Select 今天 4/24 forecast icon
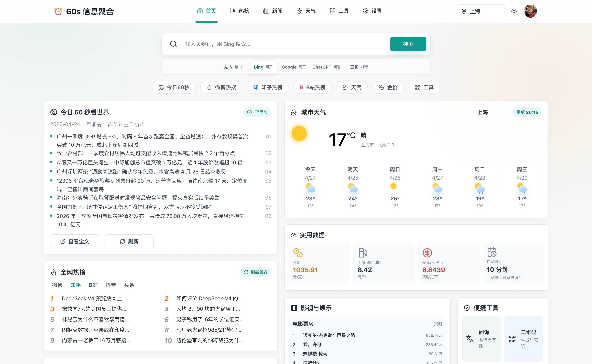592x364 pixels. (x=310, y=188)
